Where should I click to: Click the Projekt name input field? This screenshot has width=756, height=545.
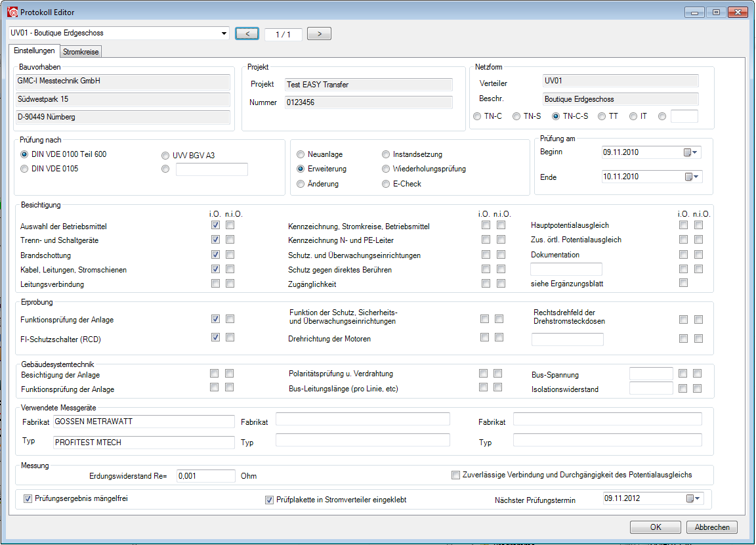pyautogui.click(x=368, y=85)
